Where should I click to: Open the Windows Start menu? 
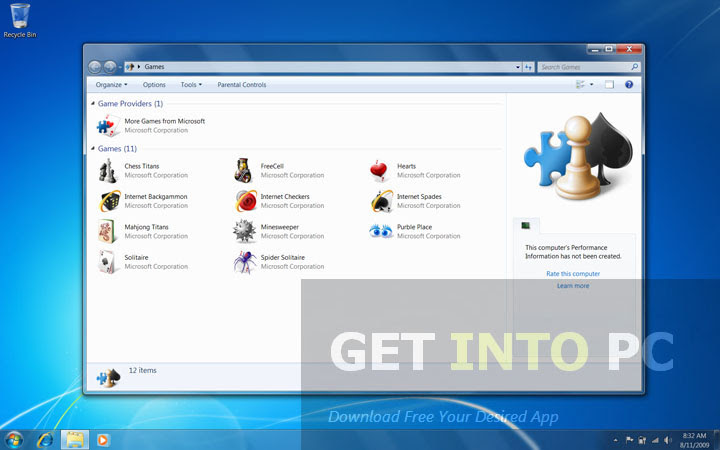[14, 440]
